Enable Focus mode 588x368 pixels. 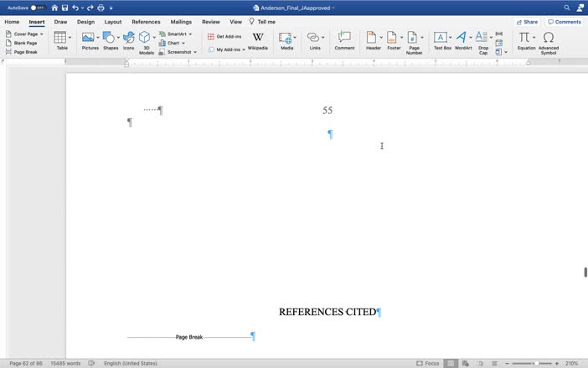point(428,364)
